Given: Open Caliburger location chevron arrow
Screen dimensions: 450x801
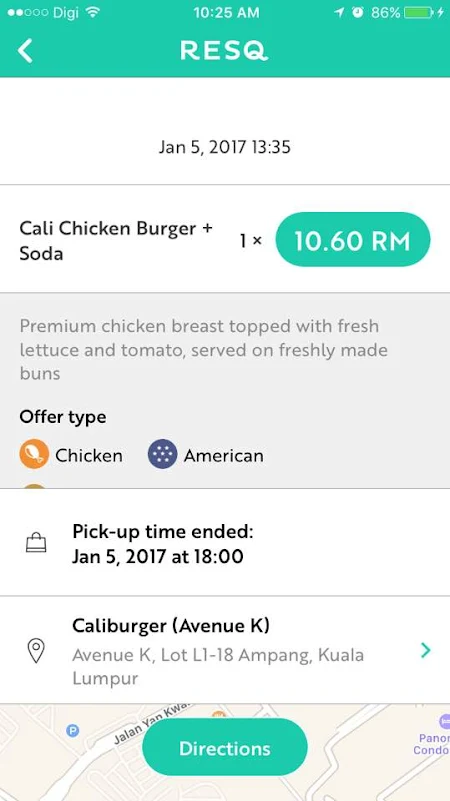Looking at the screenshot, I should (425, 650).
